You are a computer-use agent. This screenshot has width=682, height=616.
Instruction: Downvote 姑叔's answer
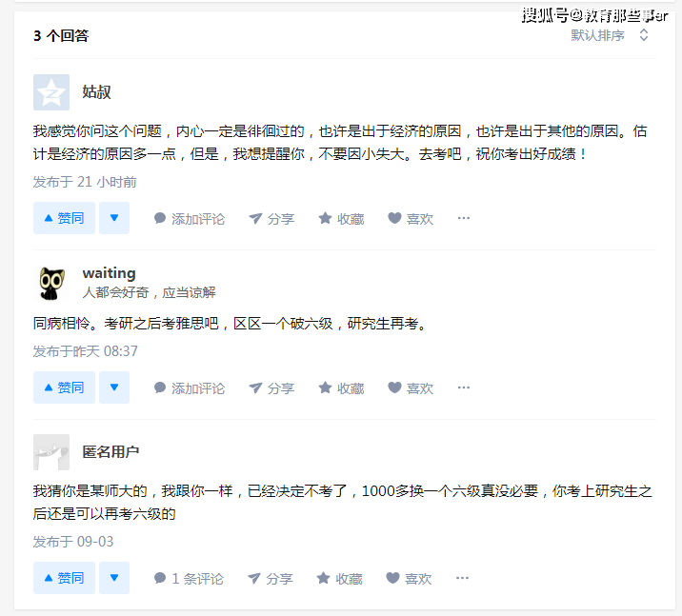[114, 218]
